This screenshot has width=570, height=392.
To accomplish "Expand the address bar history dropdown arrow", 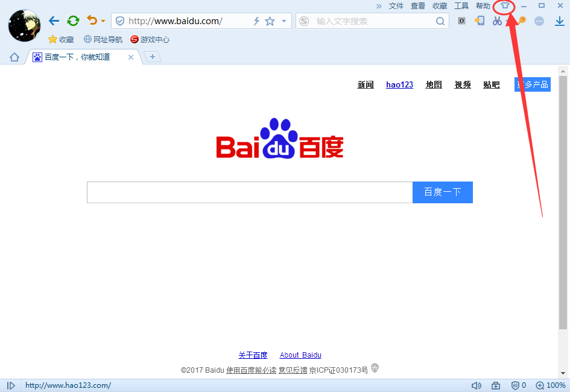I will pyautogui.click(x=283, y=21).
